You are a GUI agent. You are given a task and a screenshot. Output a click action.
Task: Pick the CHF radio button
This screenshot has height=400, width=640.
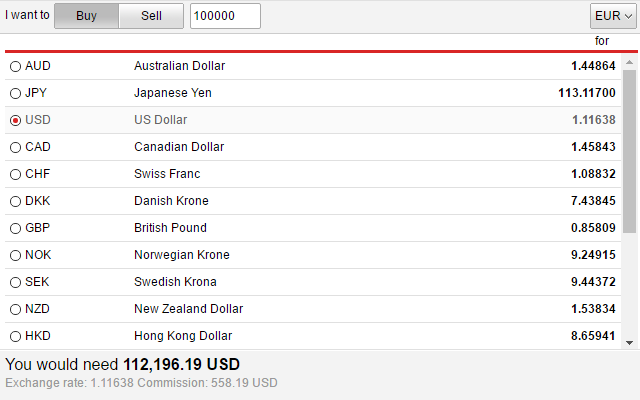pos(16,174)
